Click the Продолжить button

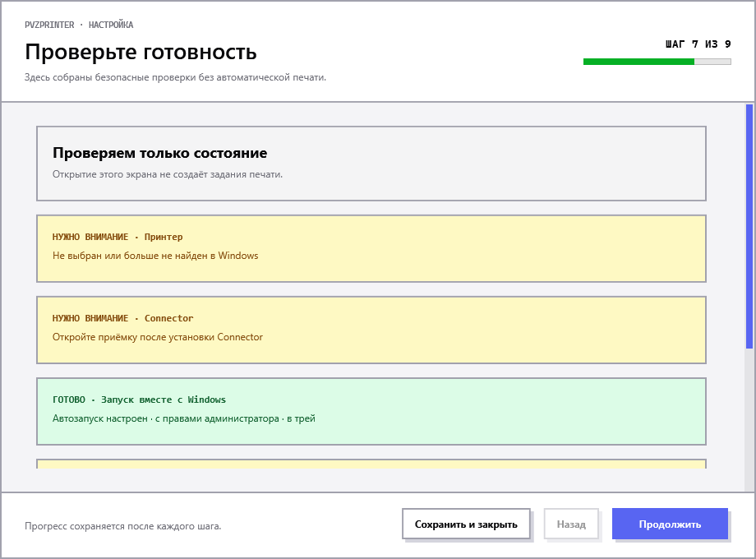pyautogui.click(x=670, y=524)
